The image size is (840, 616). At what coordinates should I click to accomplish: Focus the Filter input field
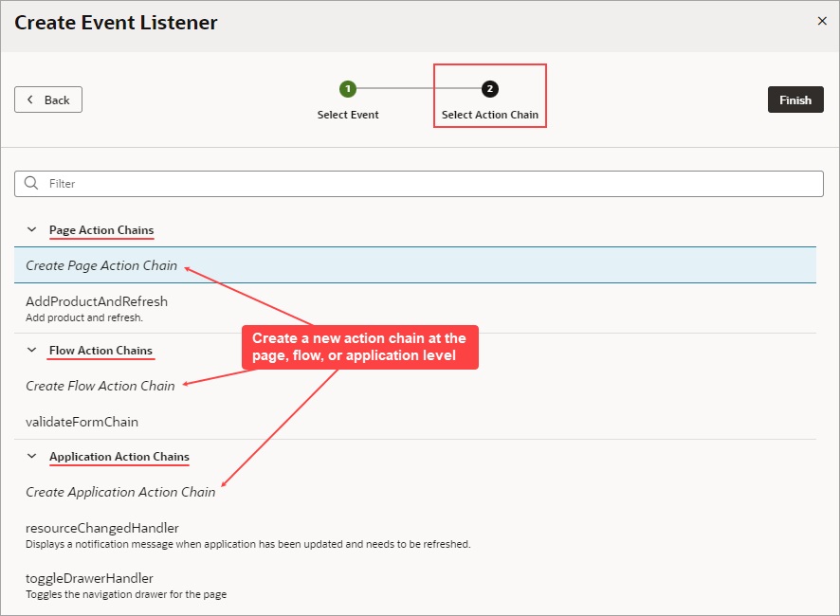(419, 184)
